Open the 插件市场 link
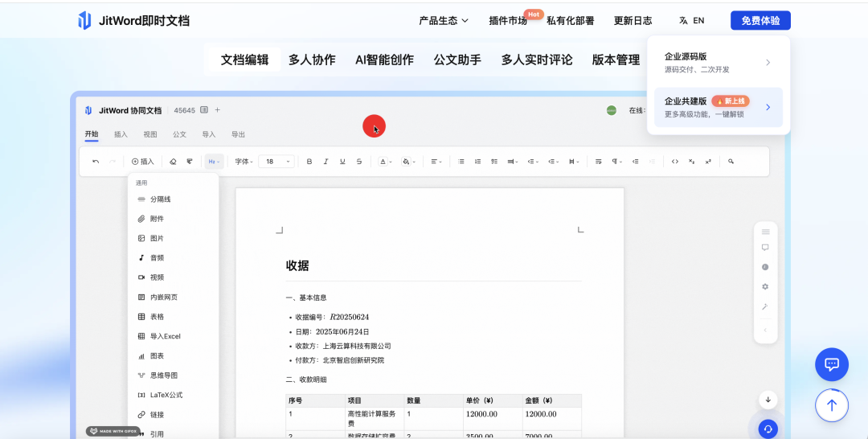868x439 pixels. coord(508,20)
